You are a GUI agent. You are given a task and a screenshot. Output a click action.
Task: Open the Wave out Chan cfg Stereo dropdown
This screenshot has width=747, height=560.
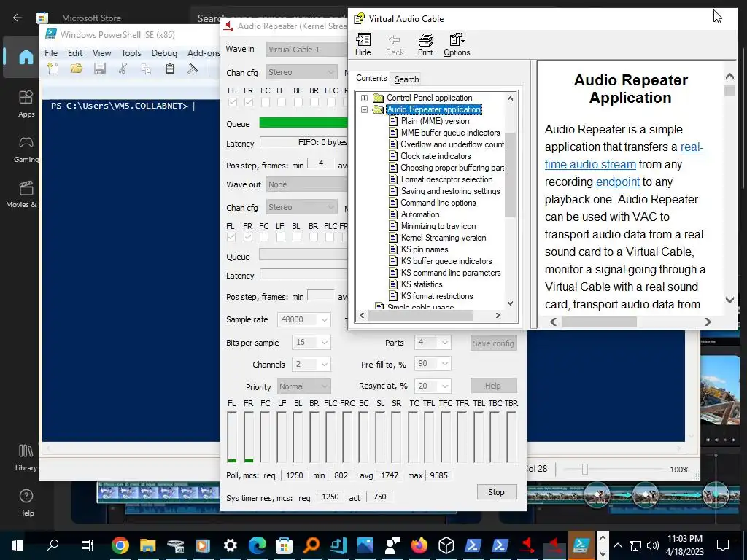coord(301,207)
